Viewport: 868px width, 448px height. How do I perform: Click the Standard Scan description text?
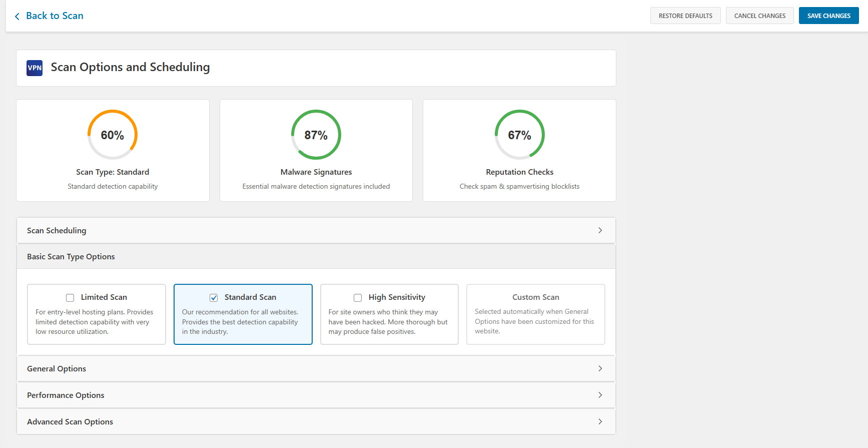(240, 322)
